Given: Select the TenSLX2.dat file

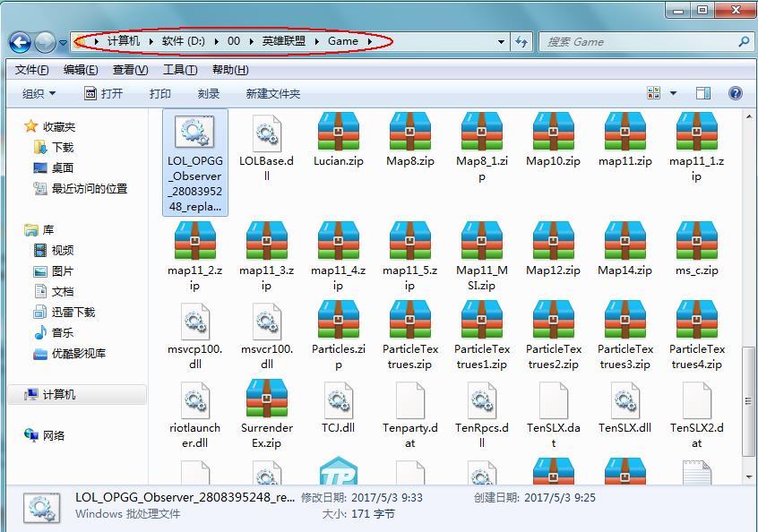Looking at the screenshot, I should pos(696,415).
